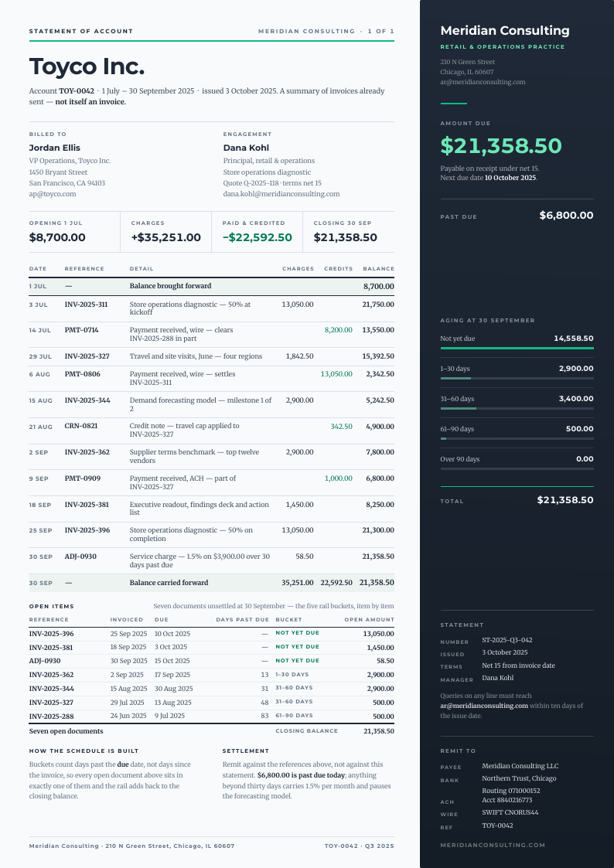Select ledger reference PMT-0806
Viewport: 614px width, 868px height.
click(83, 374)
